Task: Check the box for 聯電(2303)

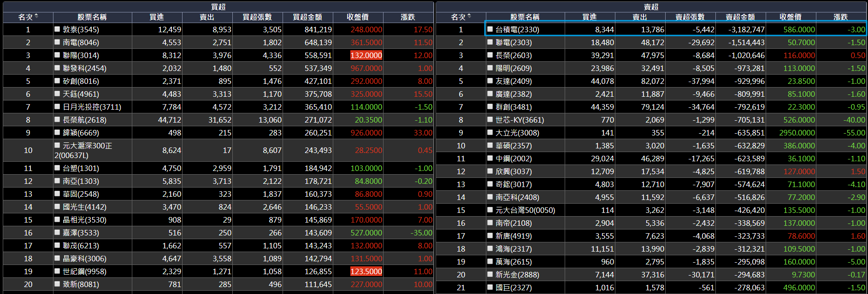Action: coord(490,42)
